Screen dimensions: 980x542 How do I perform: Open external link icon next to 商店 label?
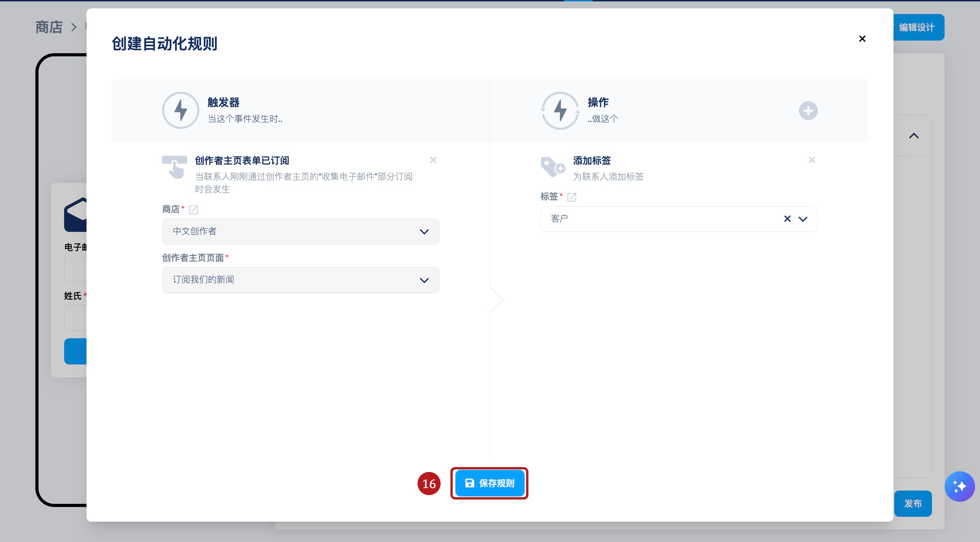[193, 210]
